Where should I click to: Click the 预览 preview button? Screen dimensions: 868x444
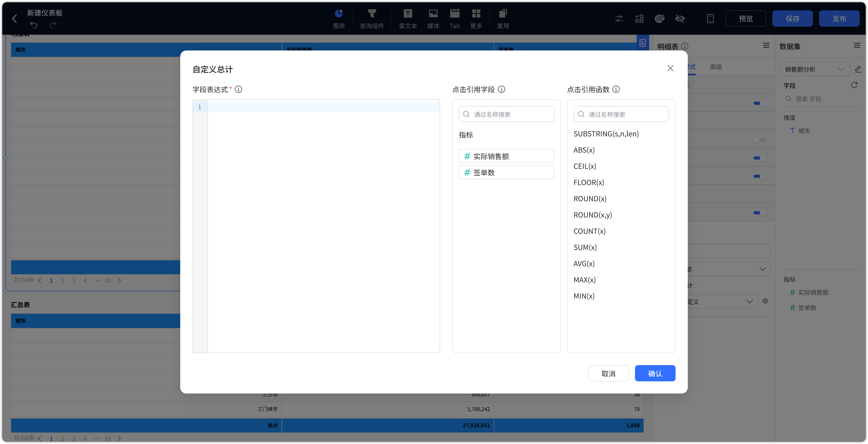tap(745, 18)
